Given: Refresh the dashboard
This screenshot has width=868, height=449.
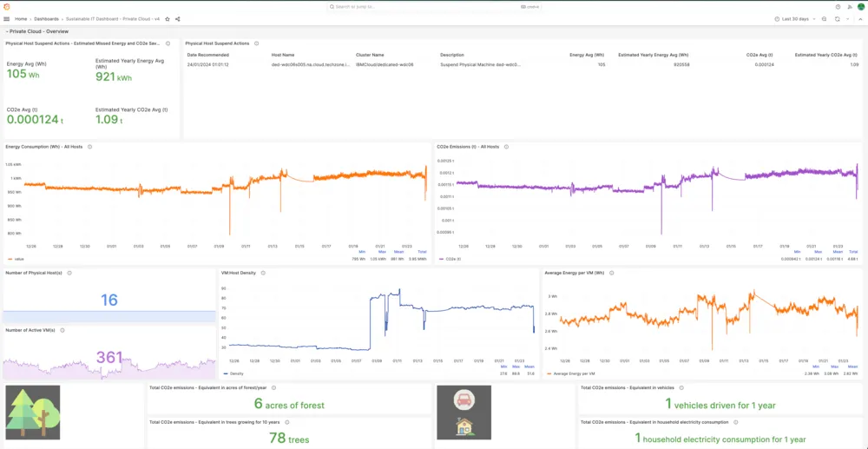Looking at the screenshot, I should [838, 18].
